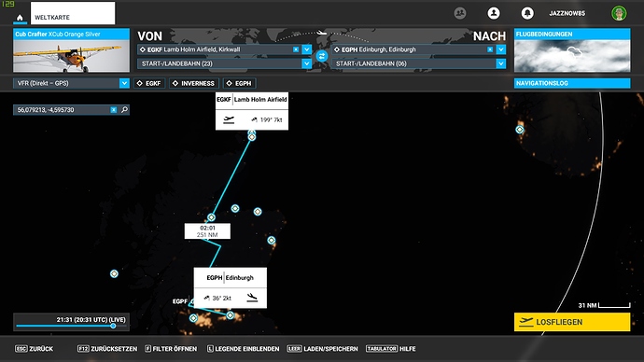Click FILTER ÖFFNEN
Image resolution: width=644 pixels, height=362 pixels.
[171, 348]
